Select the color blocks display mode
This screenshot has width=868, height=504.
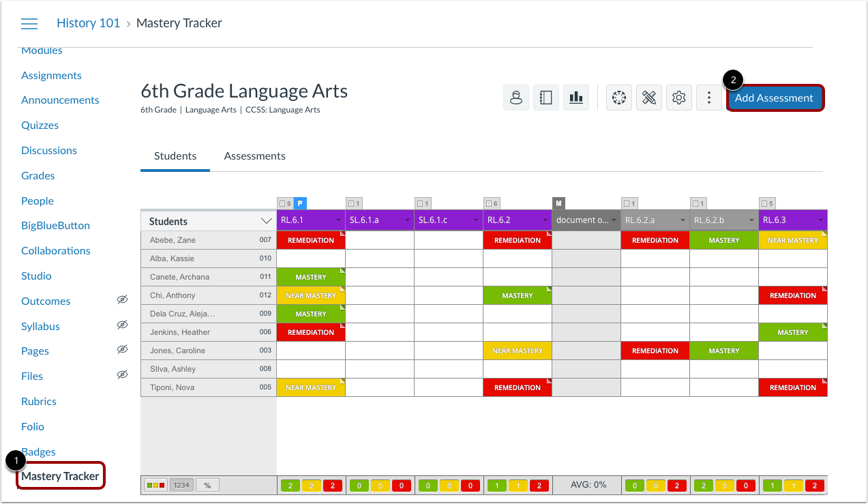coord(155,485)
